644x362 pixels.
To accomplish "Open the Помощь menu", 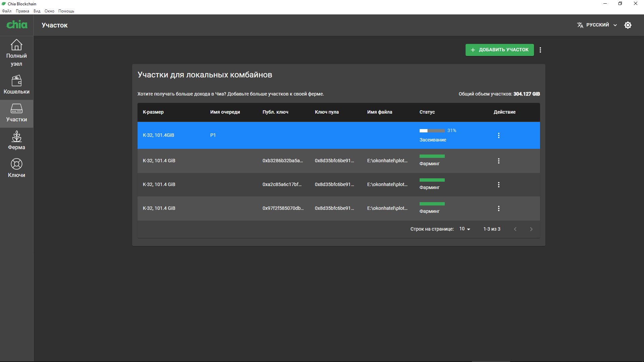I will click(66, 11).
